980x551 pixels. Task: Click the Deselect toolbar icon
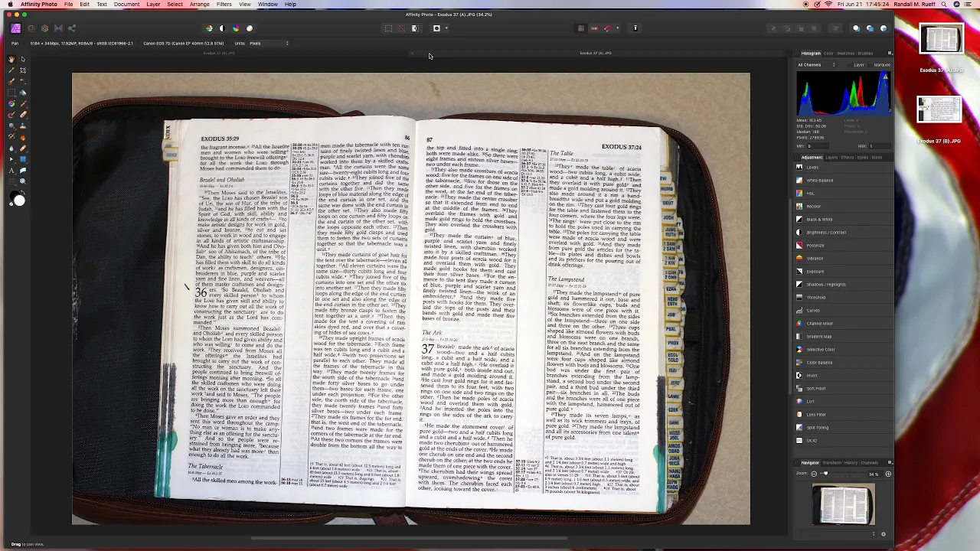click(x=401, y=28)
